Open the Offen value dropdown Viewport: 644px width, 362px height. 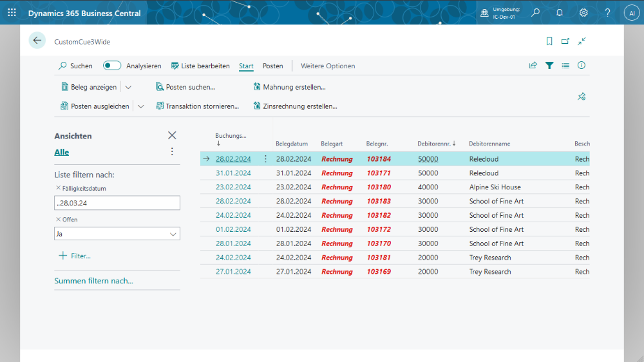pyautogui.click(x=173, y=234)
